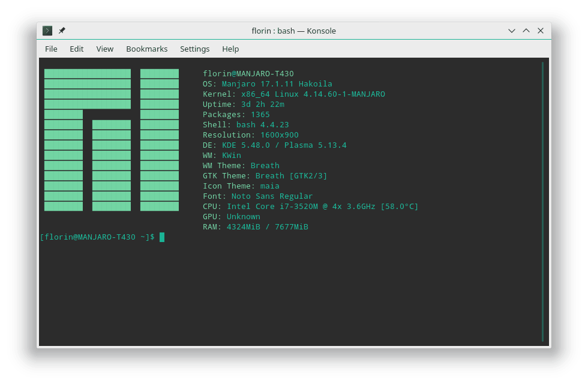Screen dimensions: 588x385
Task: Maximize the window using the up chevron
Action: (526, 31)
